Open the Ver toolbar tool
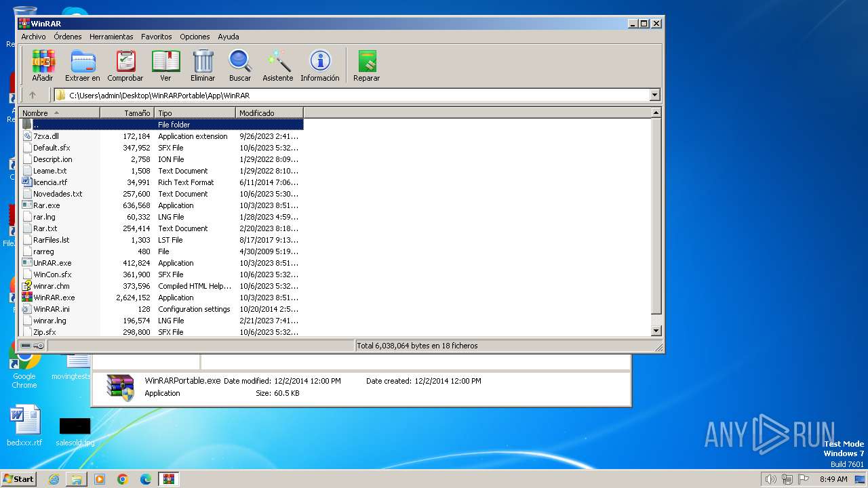Viewport: 868px width, 488px height. 165,66
